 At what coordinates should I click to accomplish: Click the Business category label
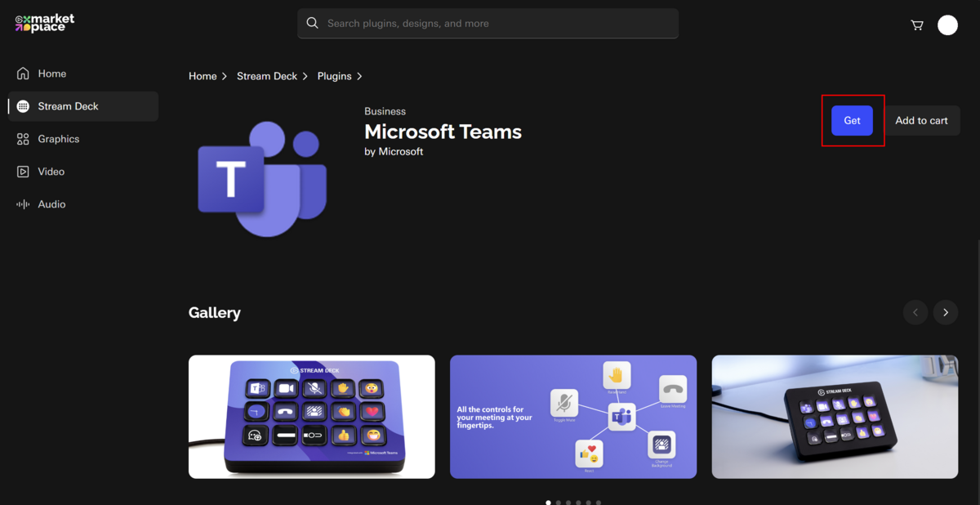385,111
